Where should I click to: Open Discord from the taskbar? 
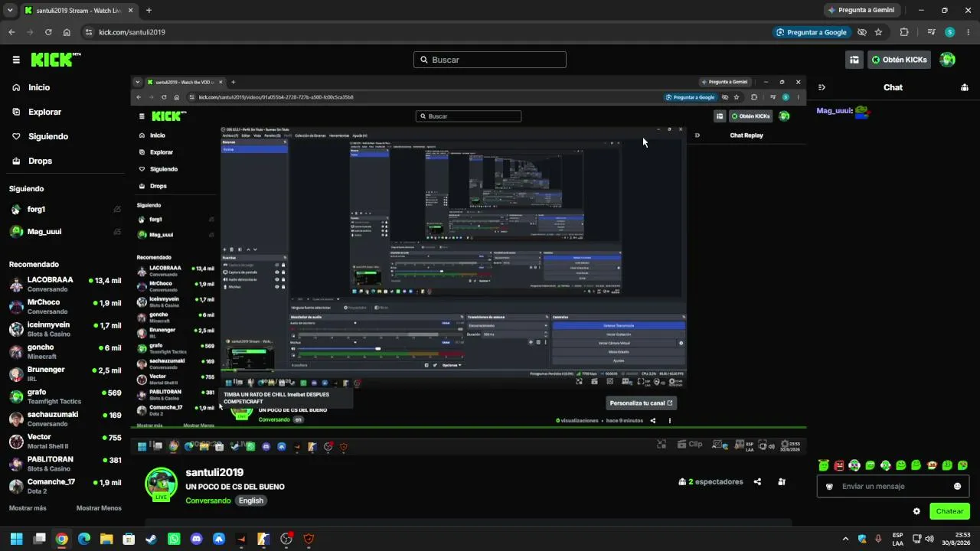point(197,539)
